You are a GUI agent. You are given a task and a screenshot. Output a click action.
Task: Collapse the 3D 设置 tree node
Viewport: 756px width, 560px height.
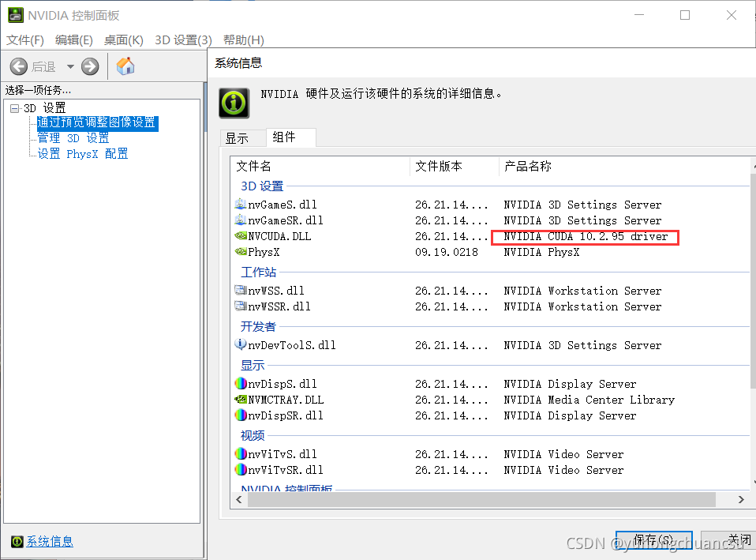point(14,108)
